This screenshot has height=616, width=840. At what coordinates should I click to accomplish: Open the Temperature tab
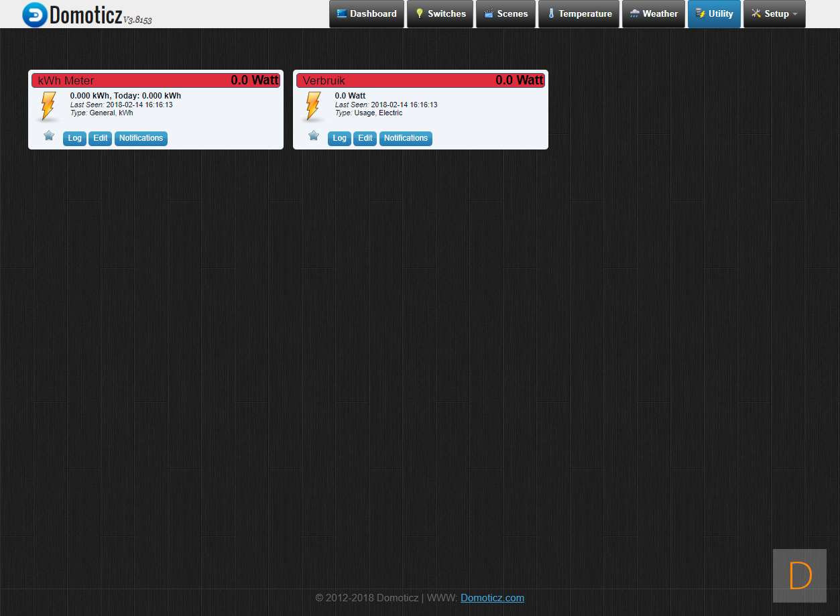point(579,14)
